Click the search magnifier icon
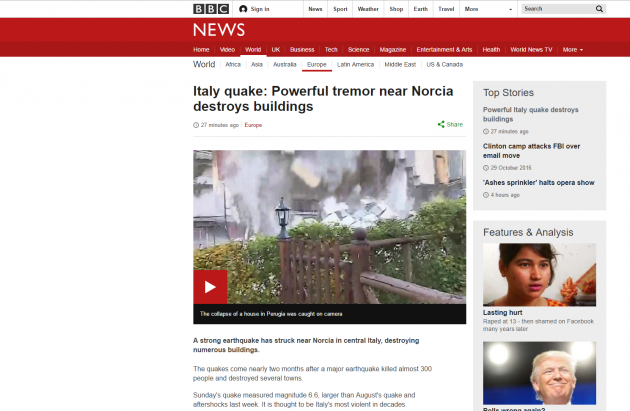630x411 pixels. [x=599, y=9]
